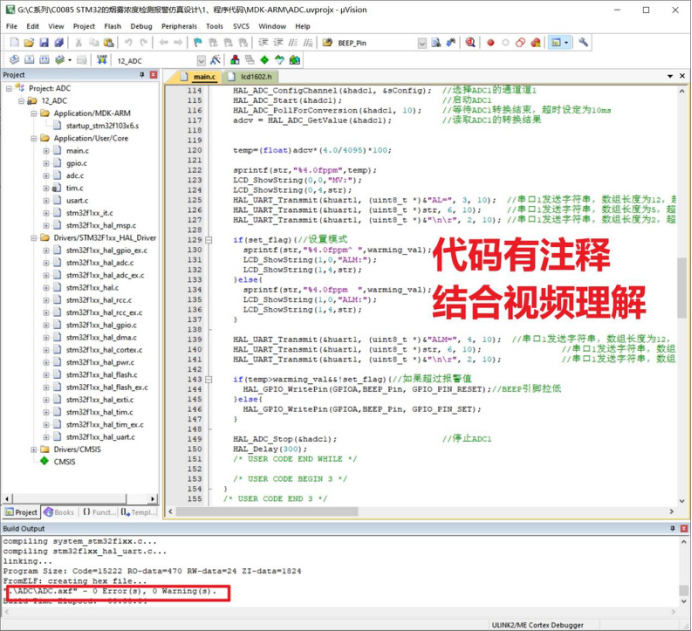The width and height of the screenshot is (692, 631).
Task: Select the main.c editor tab
Action: coord(198,77)
